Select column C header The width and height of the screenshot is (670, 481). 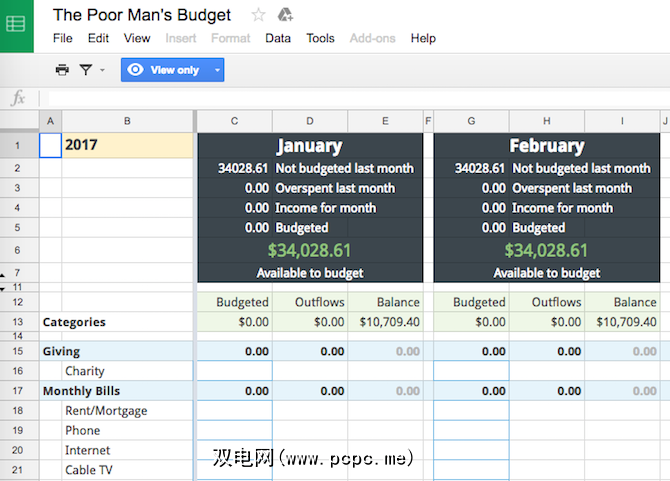234,121
